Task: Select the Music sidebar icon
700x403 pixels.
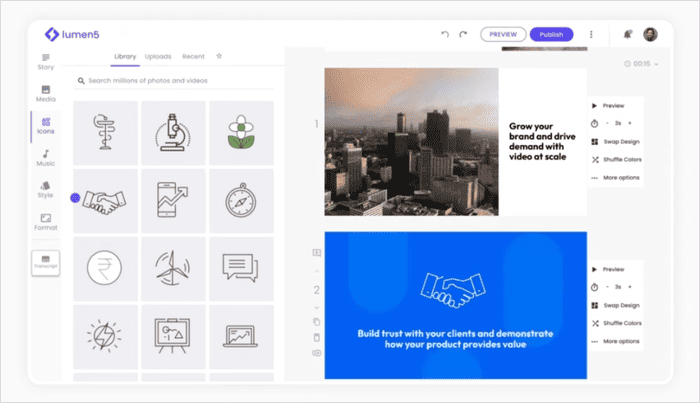Action: pyautogui.click(x=46, y=157)
